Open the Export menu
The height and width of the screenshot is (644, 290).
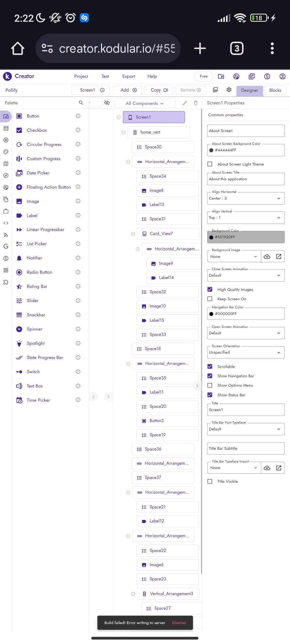tap(129, 76)
